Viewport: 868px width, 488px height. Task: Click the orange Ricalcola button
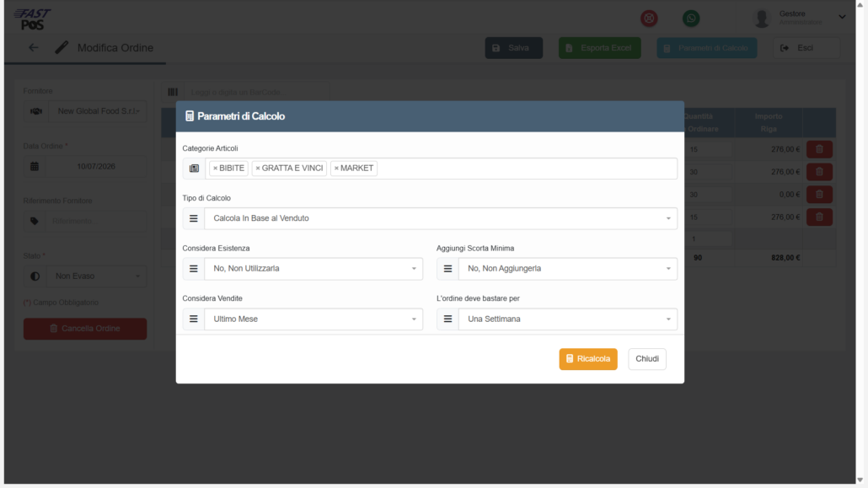click(x=588, y=359)
